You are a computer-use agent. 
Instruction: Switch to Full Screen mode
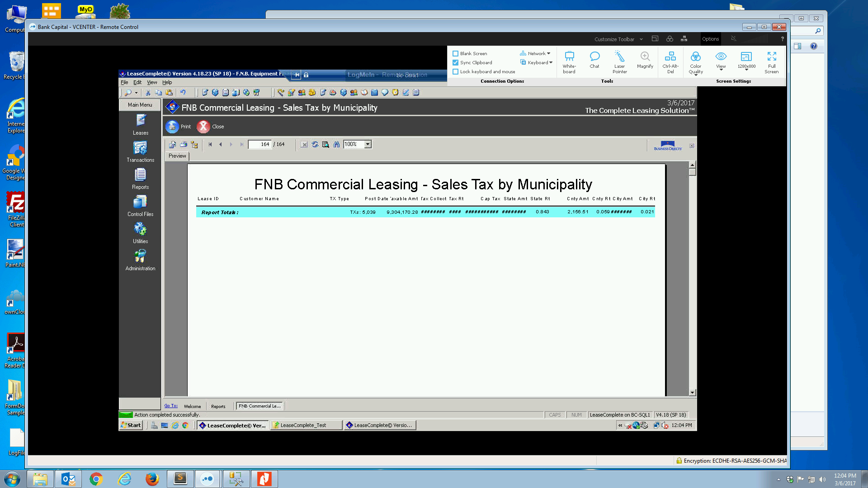pyautogui.click(x=771, y=61)
